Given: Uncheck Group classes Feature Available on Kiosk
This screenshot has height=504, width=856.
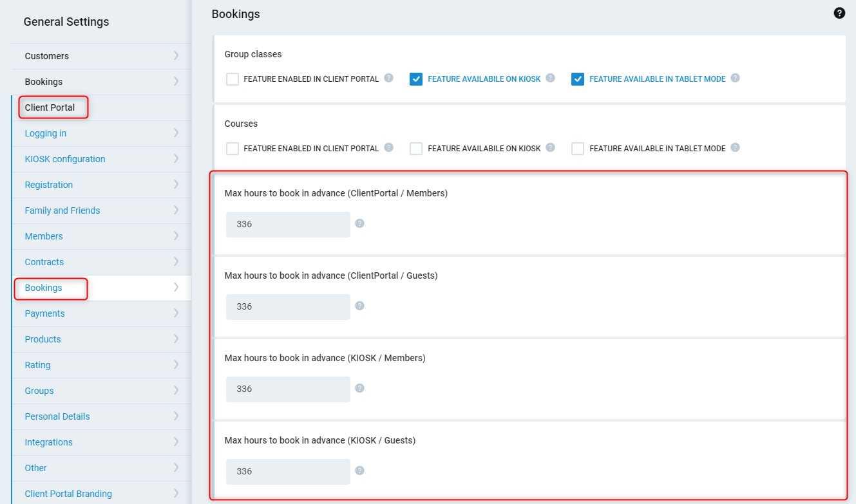Looking at the screenshot, I should (416, 79).
